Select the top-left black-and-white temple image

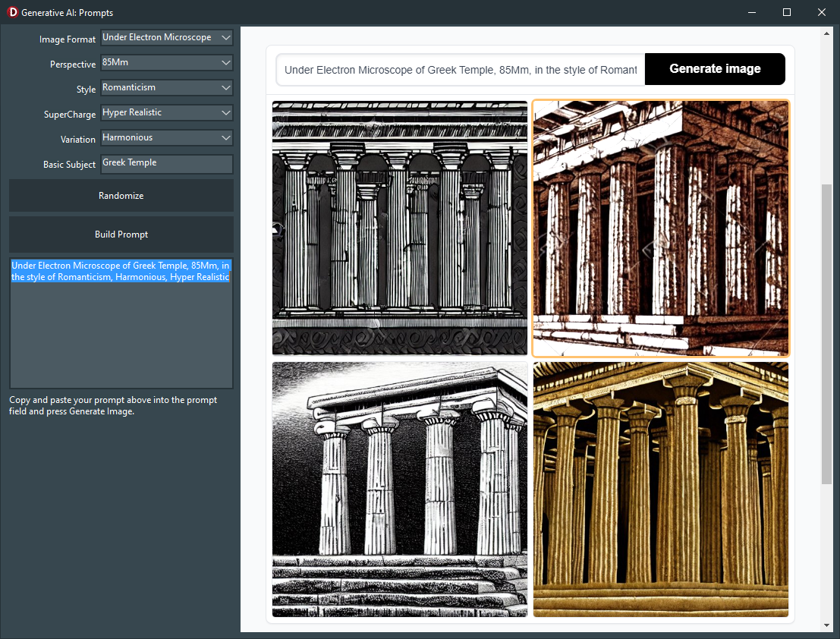click(400, 228)
